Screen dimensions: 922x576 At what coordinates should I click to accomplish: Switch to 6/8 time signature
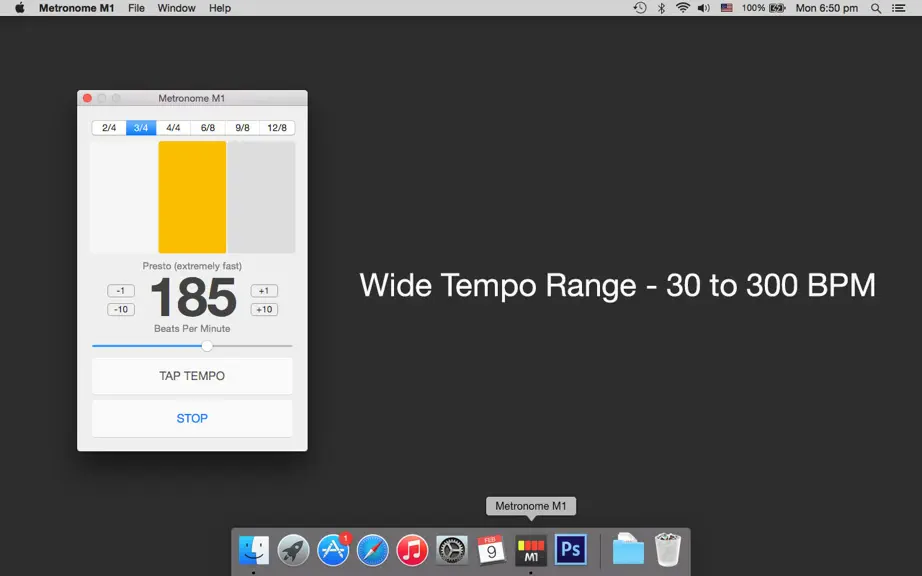coord(208,128)
